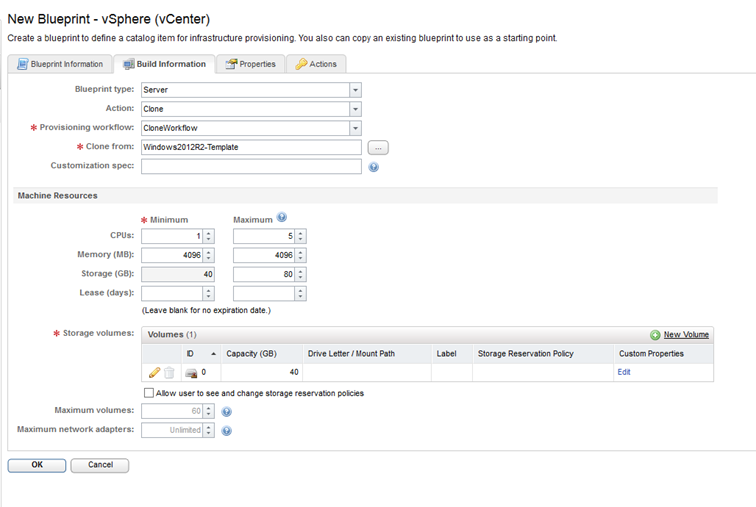Click the Label column header
Viewport: 756px width, 507px height.
click(x=452, y=354)
